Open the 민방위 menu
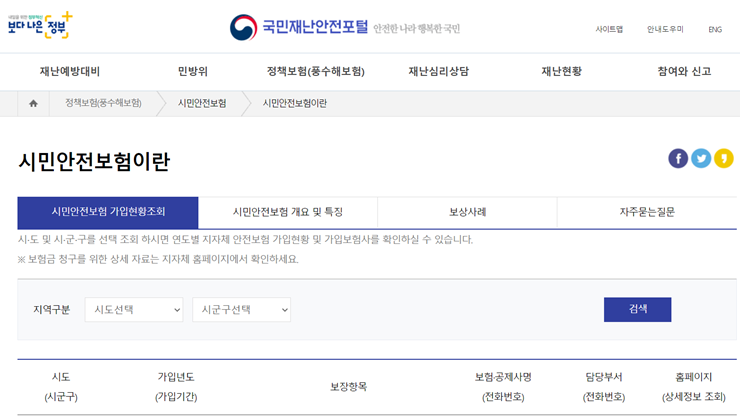This screenshot has height=418, width=740. (x=193, y=72)
